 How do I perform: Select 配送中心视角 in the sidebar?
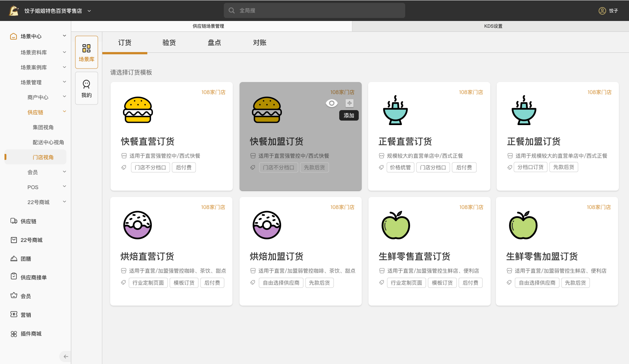point(48,142)
